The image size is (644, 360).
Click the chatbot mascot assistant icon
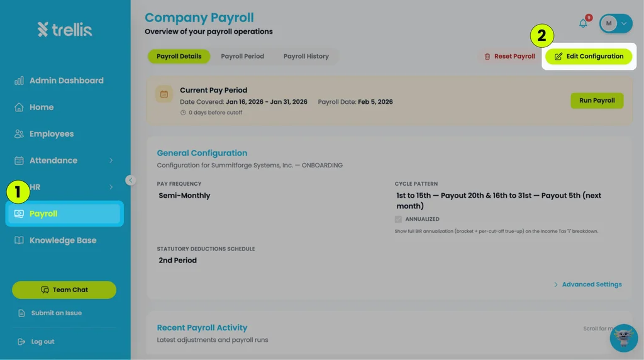pos(623,338)
